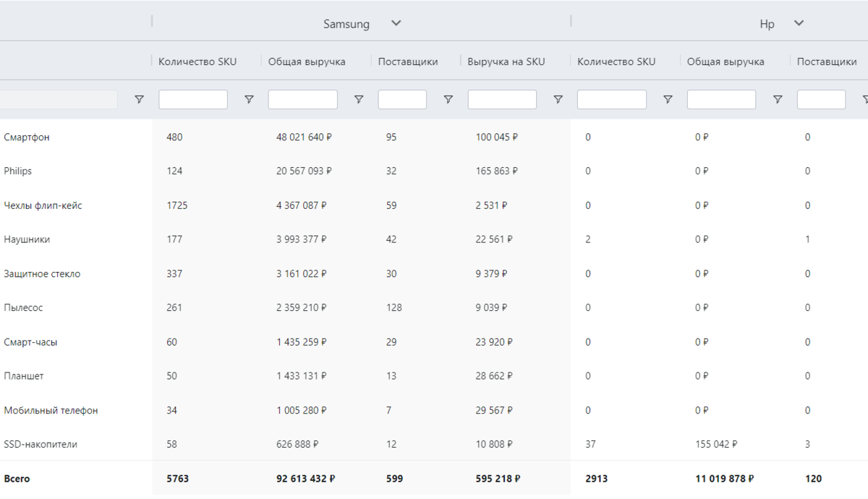This screenshot has width=868, height=499.
Task: Select the Смартфон row label
Action: [x=27, y=137]
